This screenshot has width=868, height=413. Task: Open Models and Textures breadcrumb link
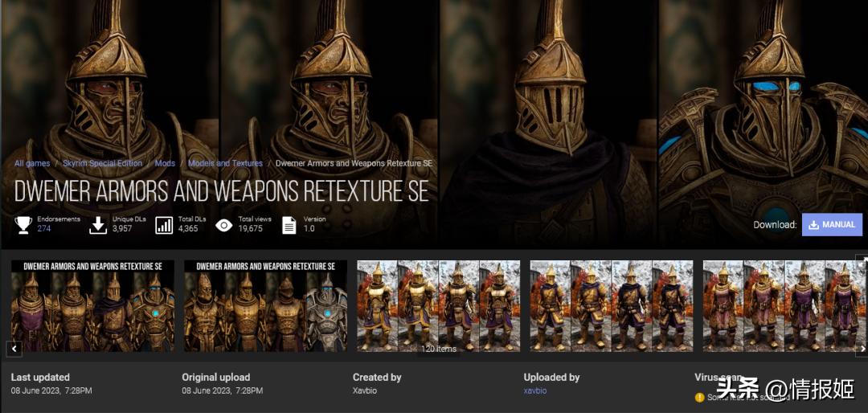click(225, 163)
